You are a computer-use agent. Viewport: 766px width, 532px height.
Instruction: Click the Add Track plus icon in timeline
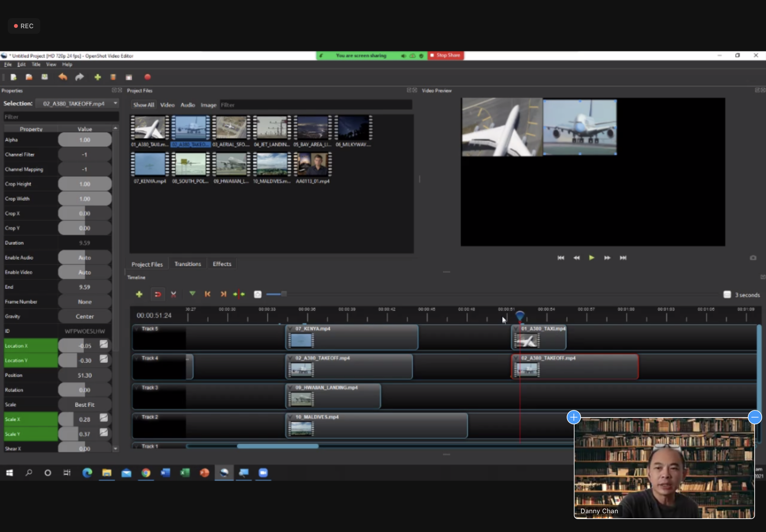click(x=139, y=294)
